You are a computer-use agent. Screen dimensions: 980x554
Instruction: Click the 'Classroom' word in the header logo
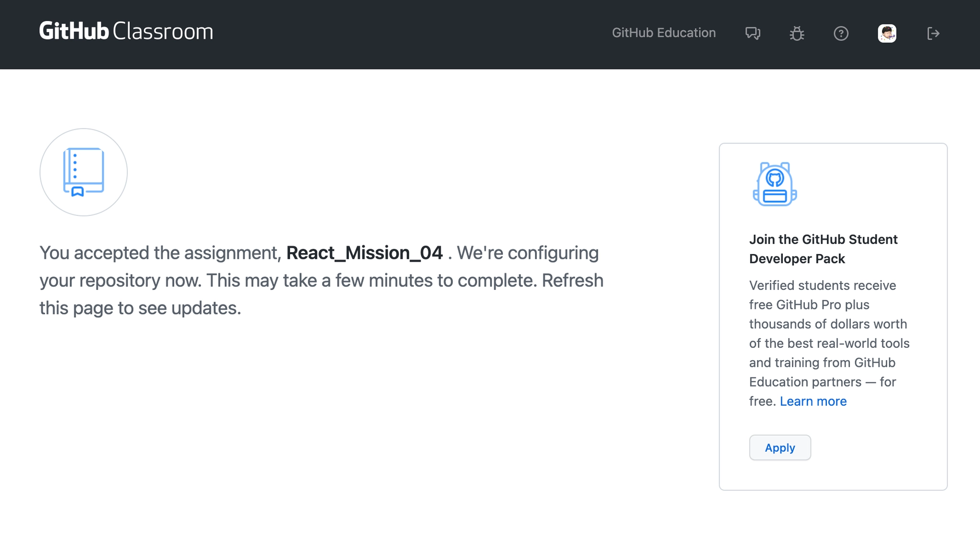tap(163, 32)
